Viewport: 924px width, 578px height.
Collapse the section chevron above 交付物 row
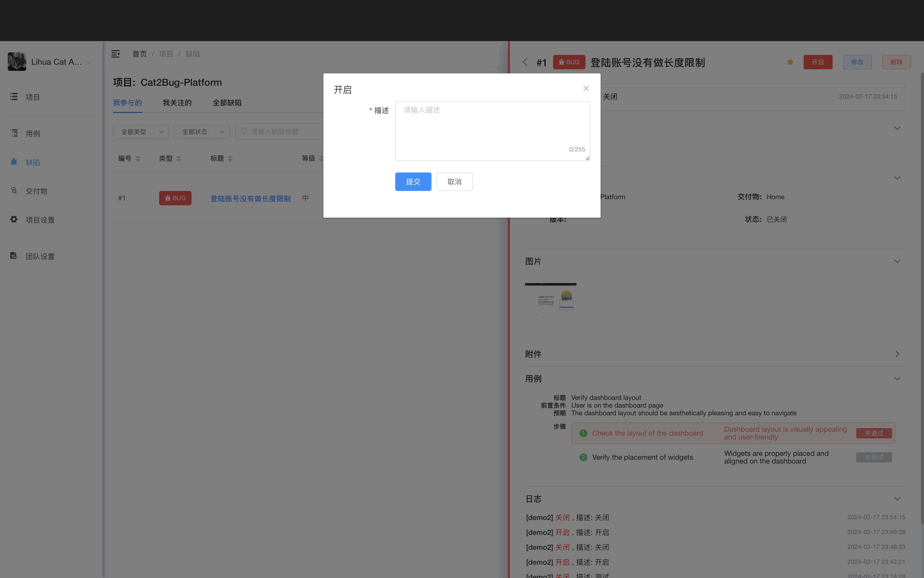(897, 178)
